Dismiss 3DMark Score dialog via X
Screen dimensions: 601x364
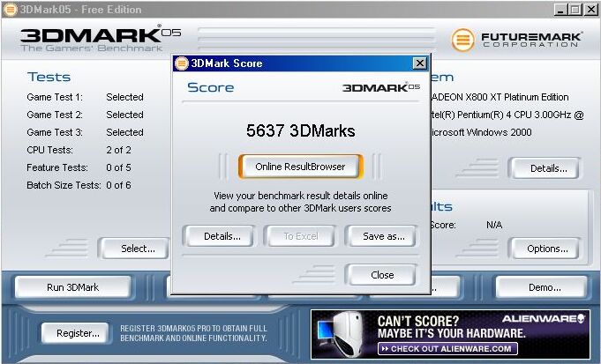(420, 63)
